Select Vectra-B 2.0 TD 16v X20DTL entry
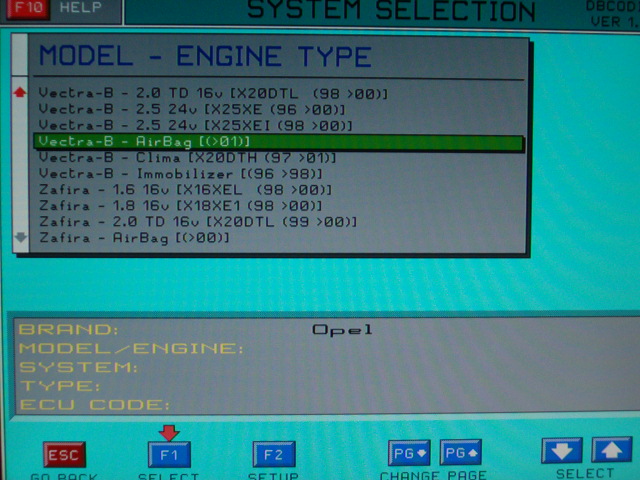Viewport: 640px width, 480px height. tap(213, 93)
